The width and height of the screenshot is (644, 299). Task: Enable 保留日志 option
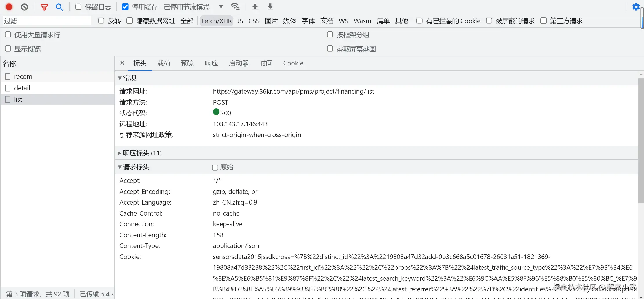78,6
